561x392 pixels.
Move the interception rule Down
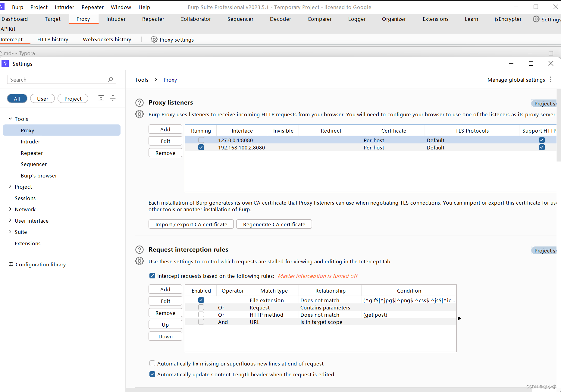point(165,336)
